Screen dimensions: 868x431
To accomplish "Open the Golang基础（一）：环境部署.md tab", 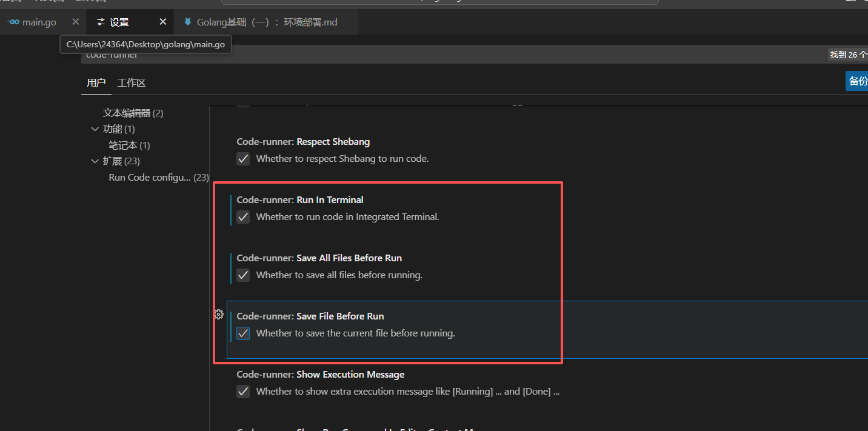I will [x=267, y=22].
